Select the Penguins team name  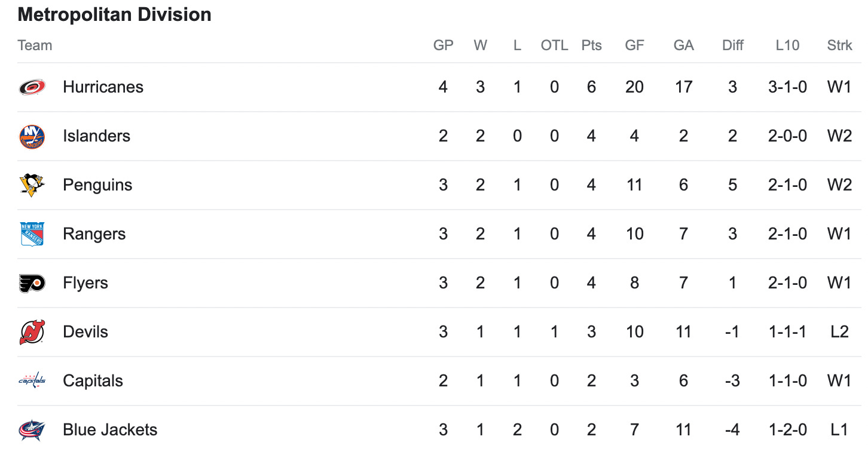97,185
